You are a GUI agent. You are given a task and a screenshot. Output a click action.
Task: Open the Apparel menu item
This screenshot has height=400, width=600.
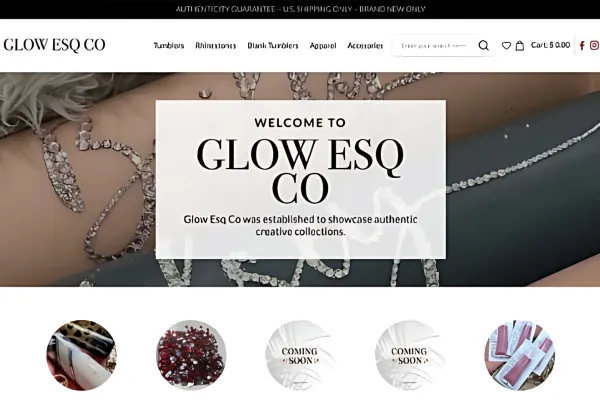tap(323, 46)
